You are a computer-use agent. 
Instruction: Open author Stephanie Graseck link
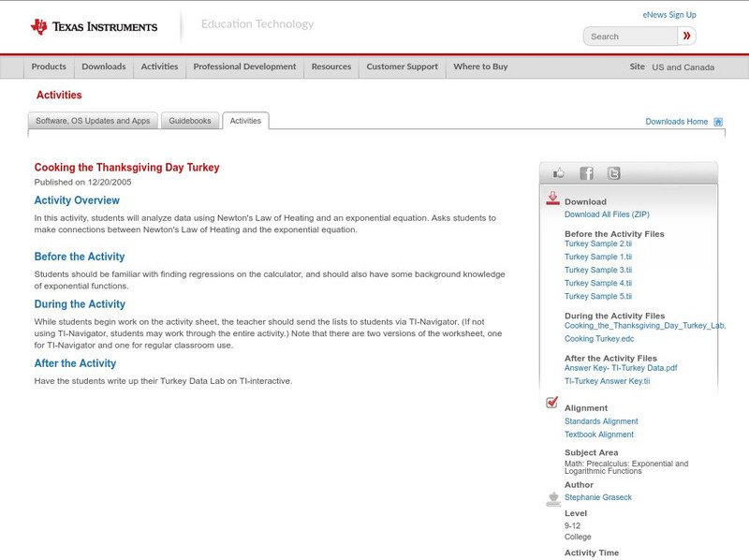598,497
